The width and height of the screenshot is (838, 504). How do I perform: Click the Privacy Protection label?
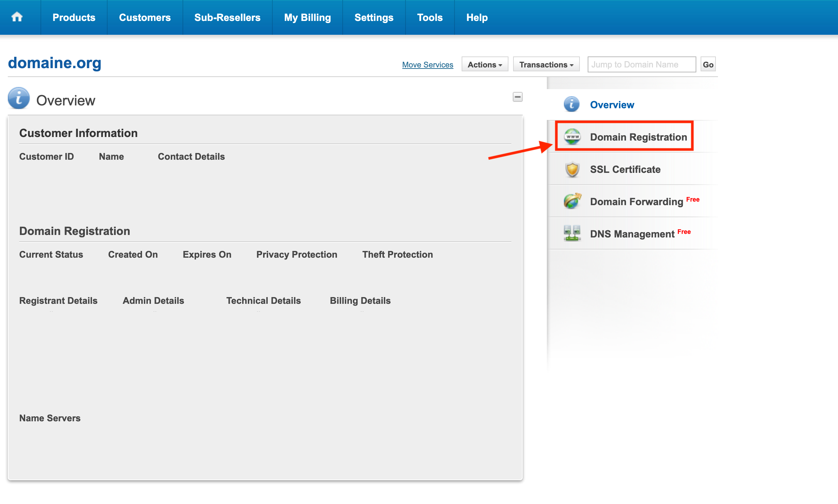point(297,254)
